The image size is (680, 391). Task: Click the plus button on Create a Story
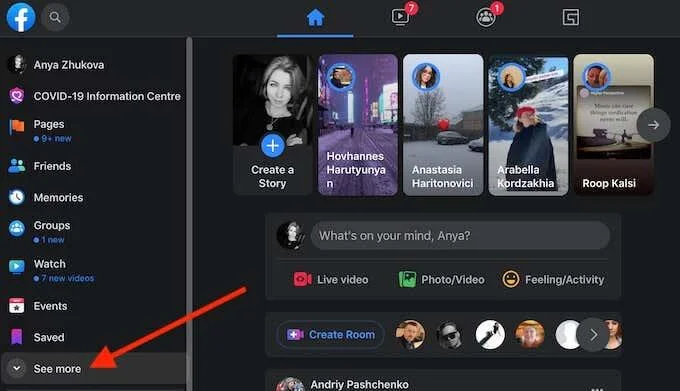[273, 146]
